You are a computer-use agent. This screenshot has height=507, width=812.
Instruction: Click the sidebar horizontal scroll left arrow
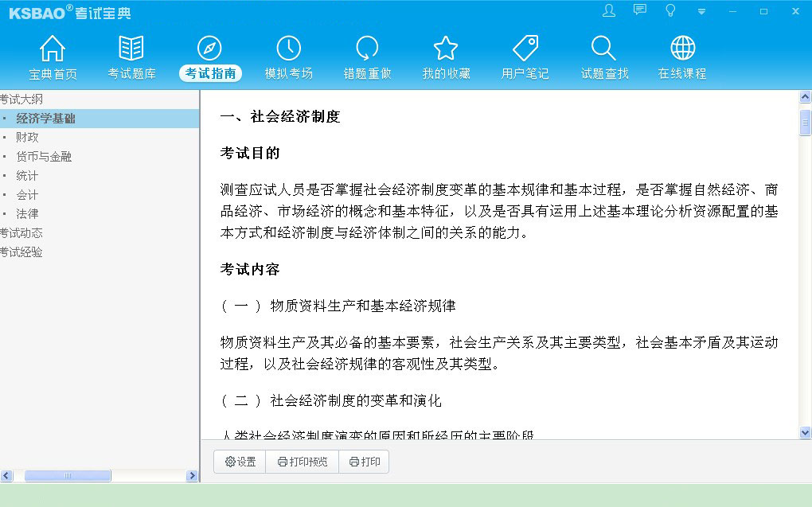click(6, 475)
